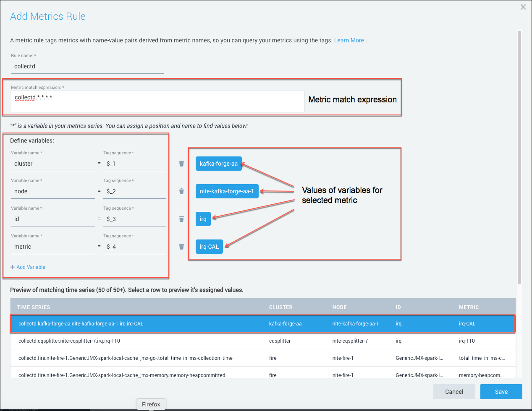Click the Metric match expression field
The image size is (532, 411).
[x=157, y=101]
